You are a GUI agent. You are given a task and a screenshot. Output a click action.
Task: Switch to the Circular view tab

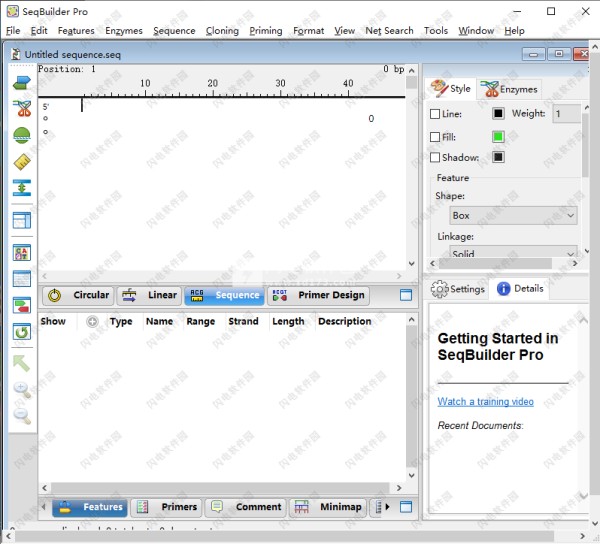click(x=78, y=295)
